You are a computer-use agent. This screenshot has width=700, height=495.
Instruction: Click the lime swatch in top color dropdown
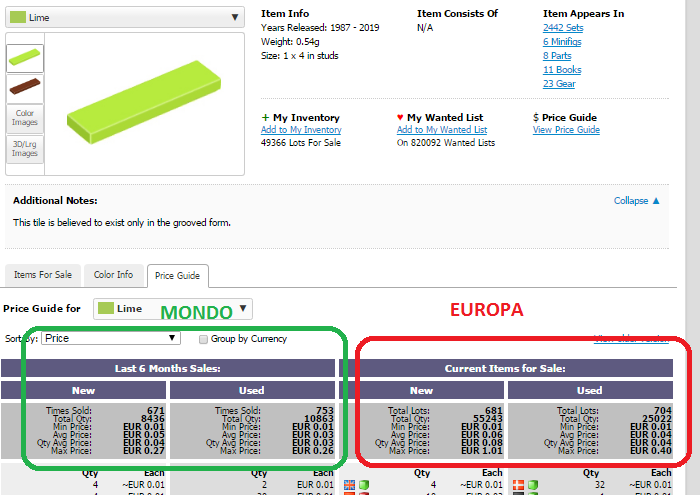(17, 17)
